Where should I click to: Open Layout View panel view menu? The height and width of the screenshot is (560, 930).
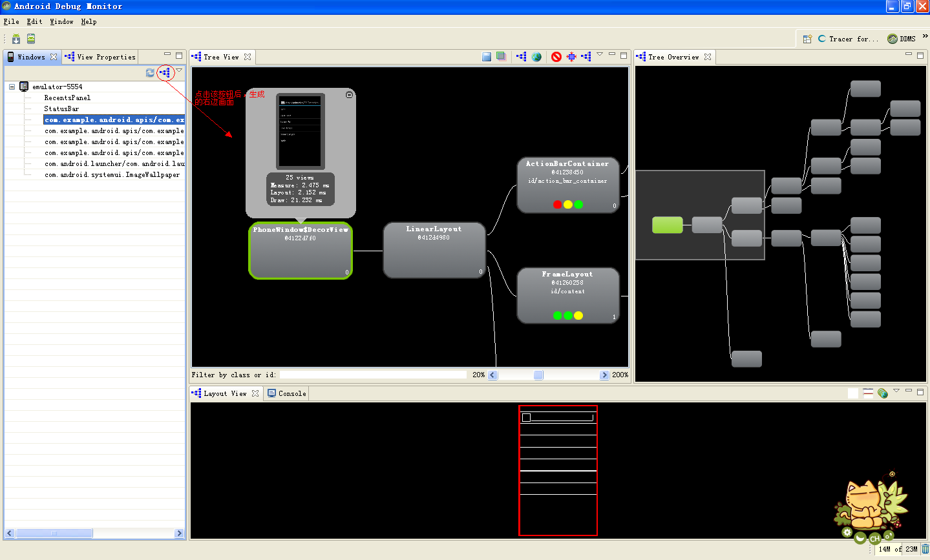point(896,391)
